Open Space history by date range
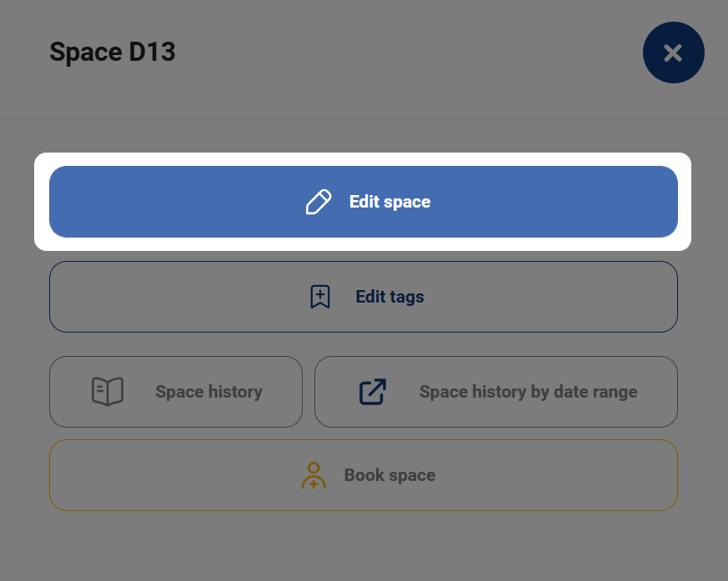Image resolution: width=728 pixels, height=581 pixels. (496, 392)
